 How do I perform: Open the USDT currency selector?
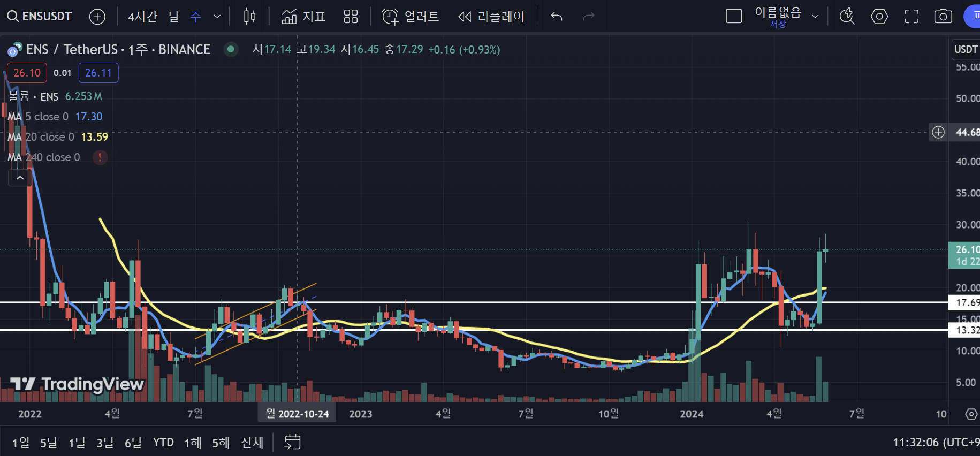pos(966,49)
